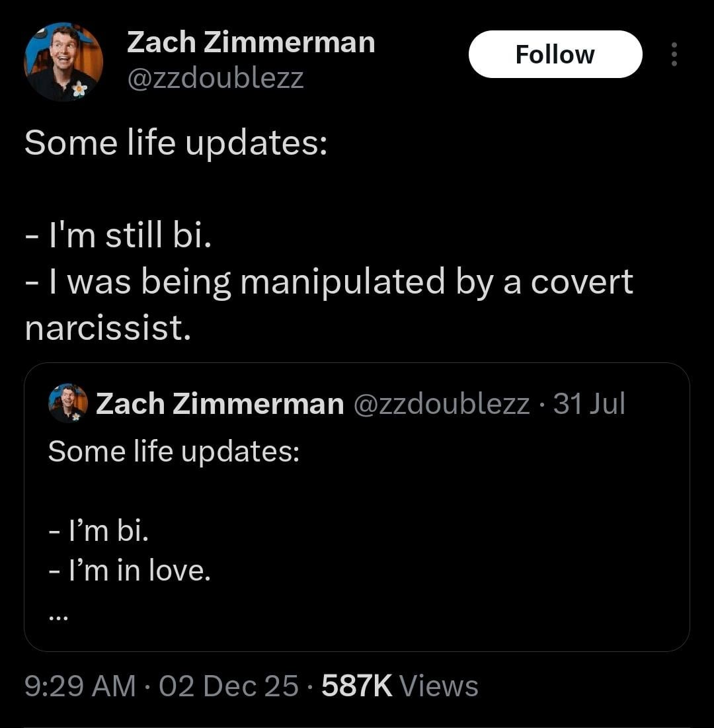
Task: Click the 9:29 AM timestamp
Action: (79, 686)
